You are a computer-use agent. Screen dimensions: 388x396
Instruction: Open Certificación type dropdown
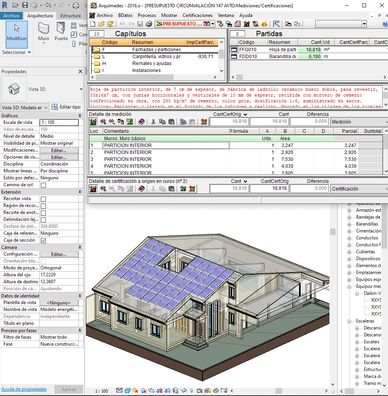[359, 189]
